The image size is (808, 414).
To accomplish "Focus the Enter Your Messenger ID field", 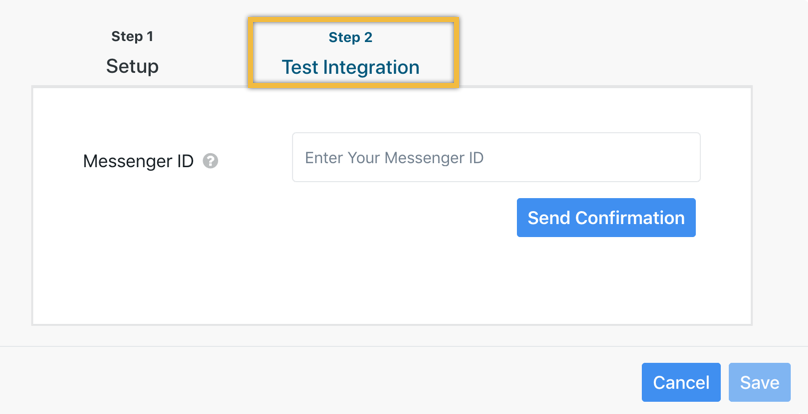I will [x=496, y=157].
